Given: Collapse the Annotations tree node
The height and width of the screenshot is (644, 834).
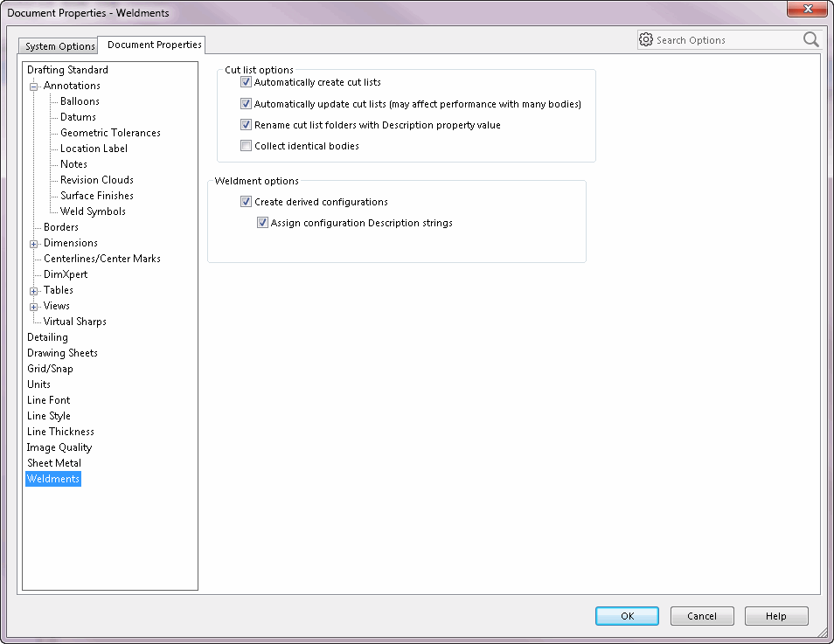Looking at the screenshot, I should click(33, 87).
